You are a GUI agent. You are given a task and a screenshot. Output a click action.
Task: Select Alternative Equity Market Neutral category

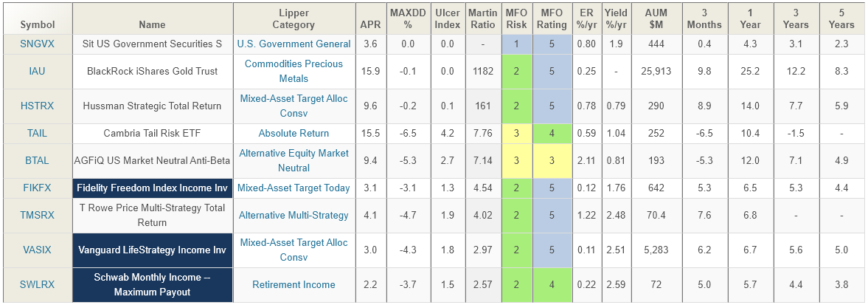point(294,160)
